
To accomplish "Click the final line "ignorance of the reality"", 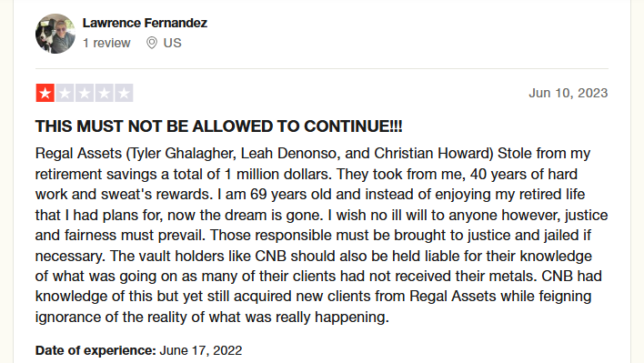I will [x=212, y=317].
